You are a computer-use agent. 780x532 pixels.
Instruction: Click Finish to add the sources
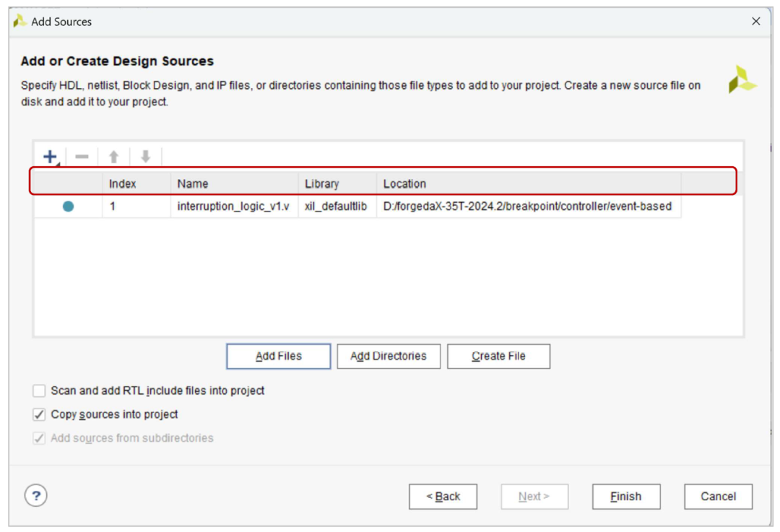pos(625,497)
